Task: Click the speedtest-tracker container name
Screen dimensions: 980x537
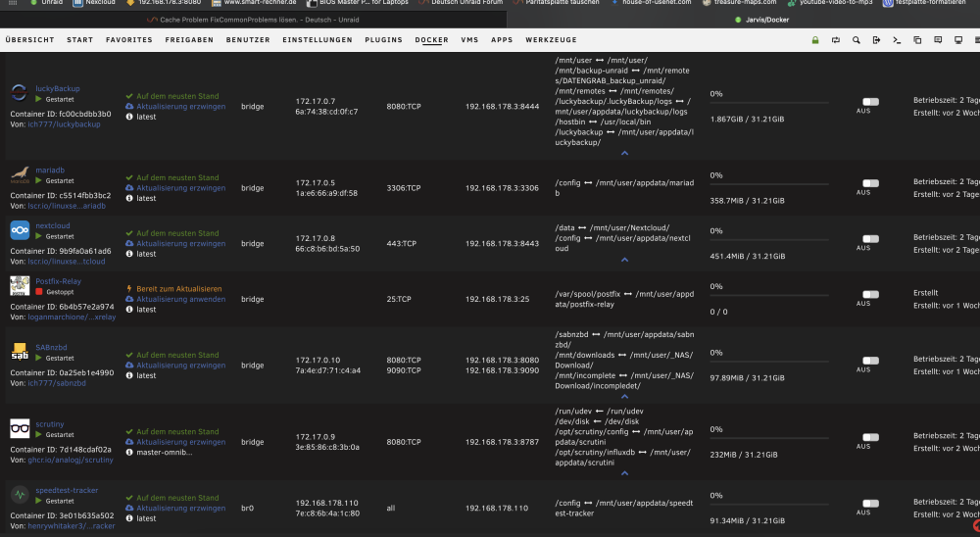Action: (x=67, y=490)
